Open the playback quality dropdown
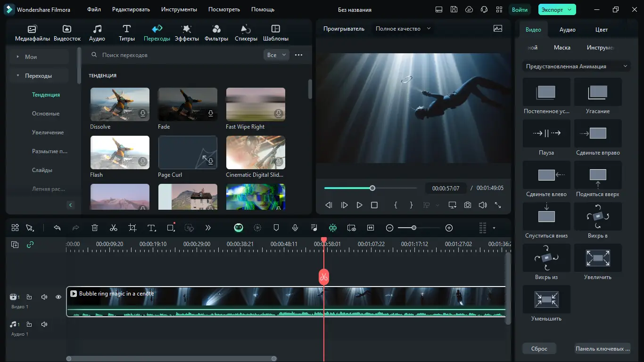The image size is (644, 362). coord(403,29)
